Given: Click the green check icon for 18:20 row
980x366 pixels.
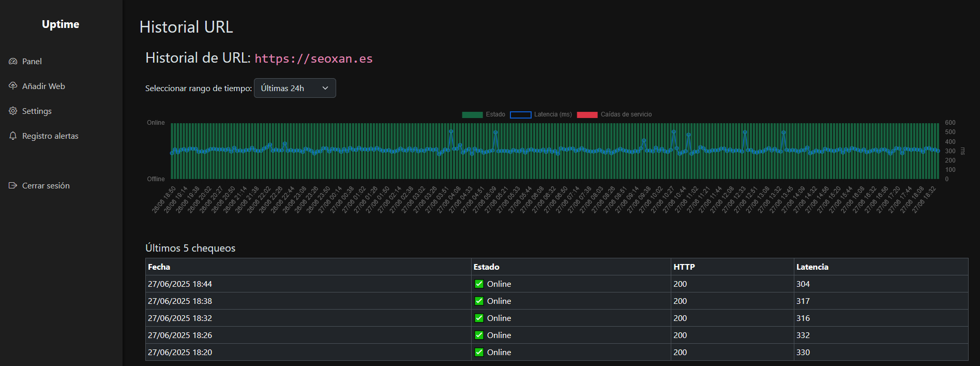Looking at the screenshot, I should [x=479, y=352].
